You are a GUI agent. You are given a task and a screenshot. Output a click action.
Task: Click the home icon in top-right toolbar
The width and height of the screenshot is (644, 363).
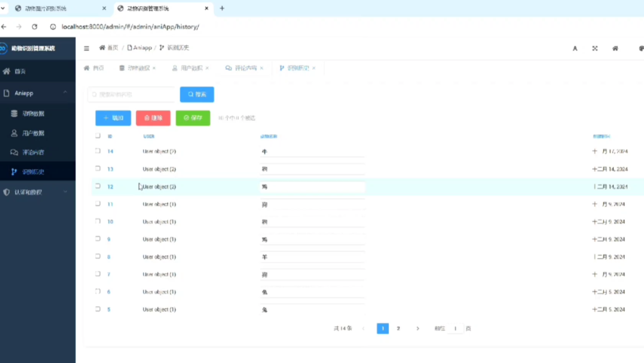click(615, 49)
